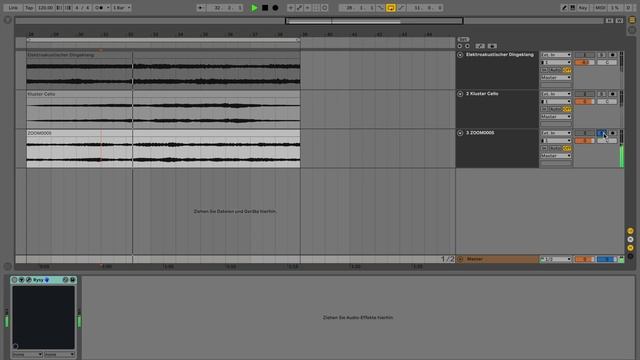Show or hide the browser panel
The image size is (640, 360).
pos(7,20)
